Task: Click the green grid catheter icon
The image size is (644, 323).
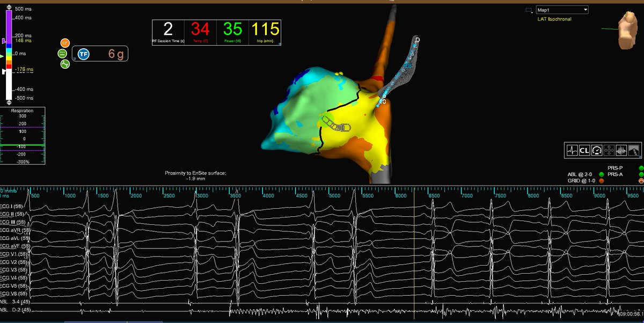Action: 62,54
